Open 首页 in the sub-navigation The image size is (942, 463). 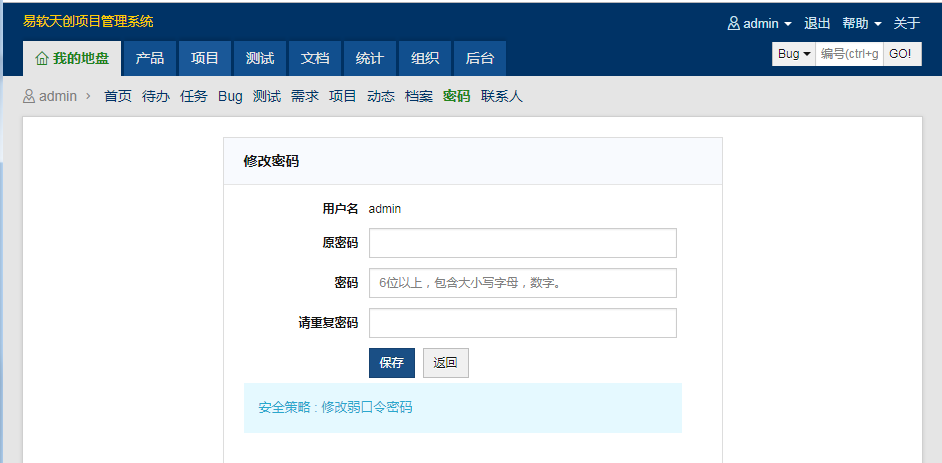click(118, 96)
